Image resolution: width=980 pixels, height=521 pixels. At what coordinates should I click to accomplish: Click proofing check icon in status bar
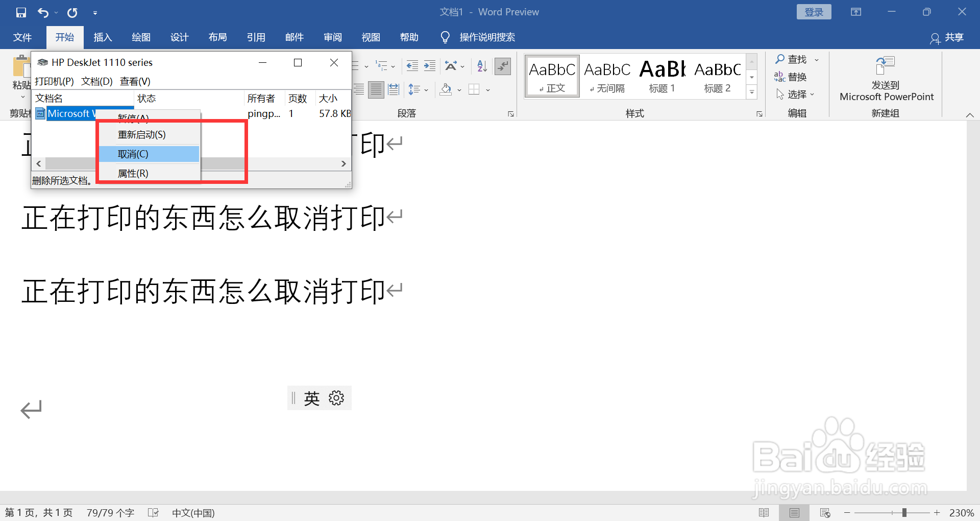[153, 512]
